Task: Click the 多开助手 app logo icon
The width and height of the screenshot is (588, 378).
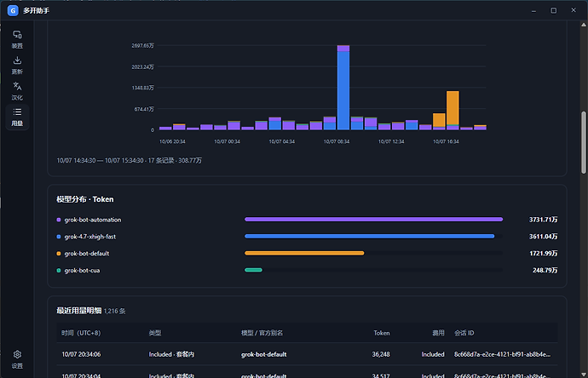Action: pyautogui.click(x=13, y=10)
